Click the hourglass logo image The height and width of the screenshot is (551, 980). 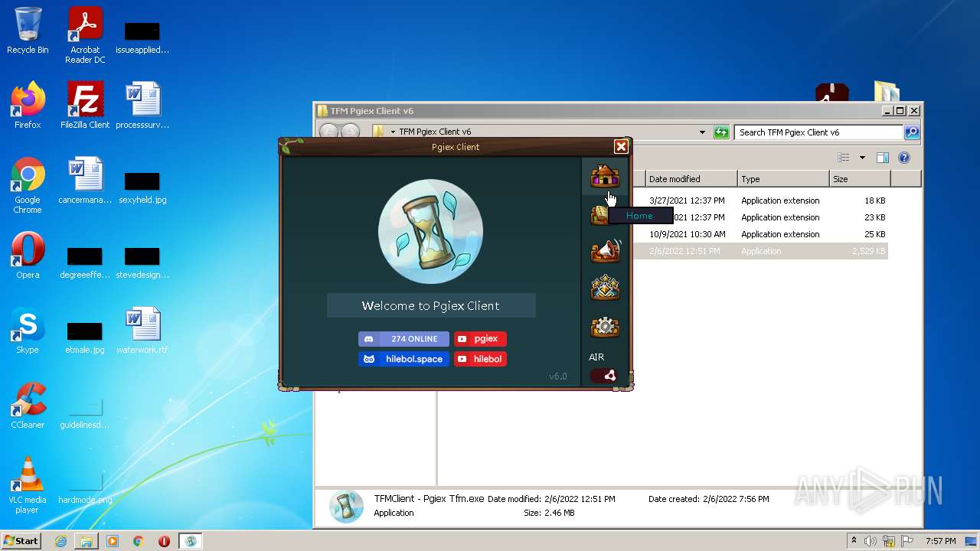click(x=430, y=231)
